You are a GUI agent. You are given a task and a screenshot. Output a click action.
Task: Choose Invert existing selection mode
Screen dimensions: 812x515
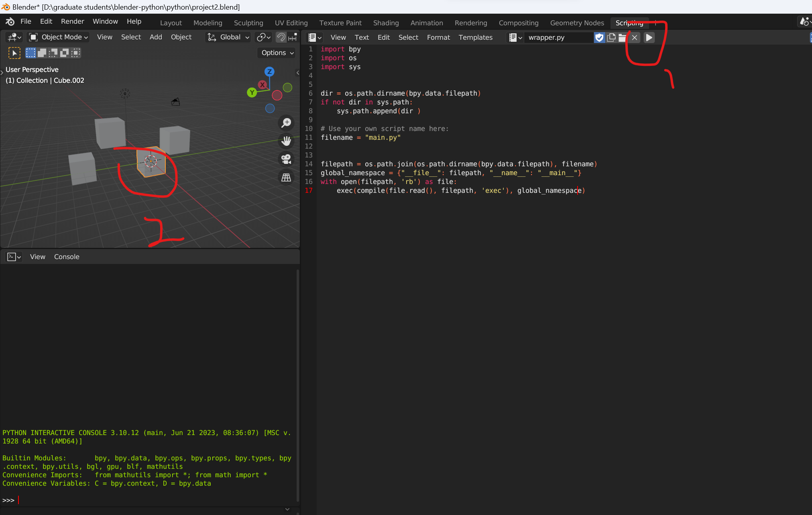[64, 53]
